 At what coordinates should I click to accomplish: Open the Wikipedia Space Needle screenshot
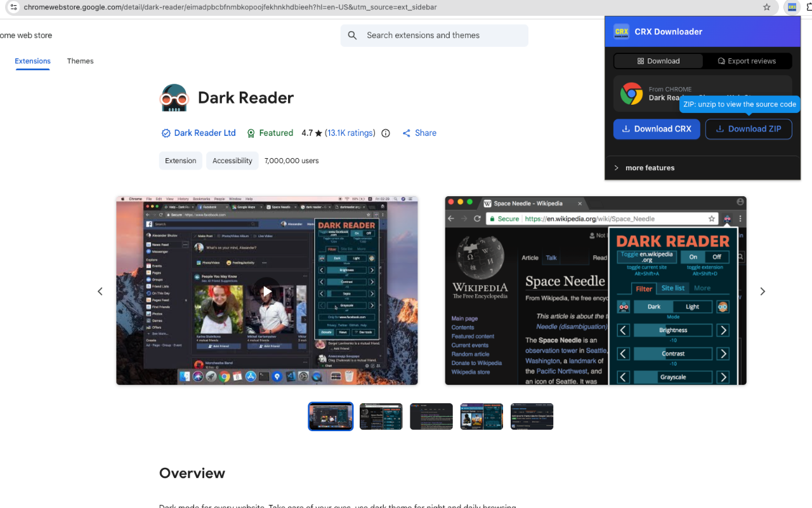pos(596,291)
